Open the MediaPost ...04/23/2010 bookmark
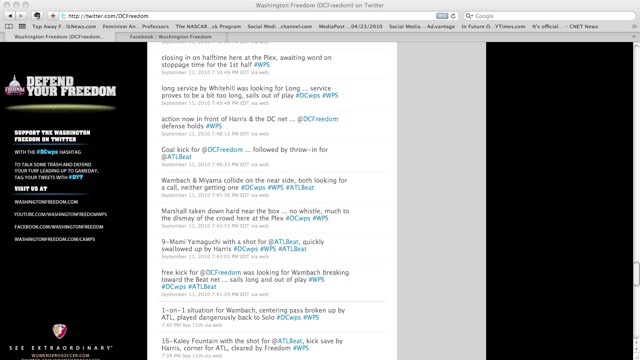 (351, 27)
